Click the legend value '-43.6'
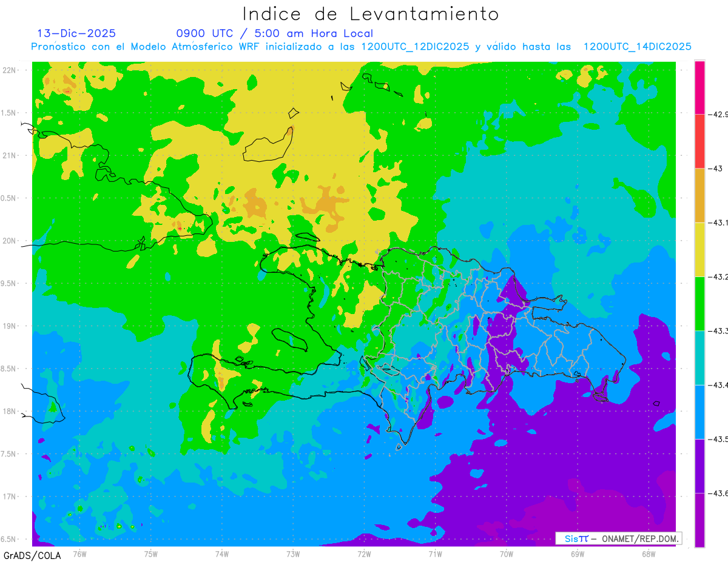The width and height of the screenshot is (728, 562). (718, 493)
